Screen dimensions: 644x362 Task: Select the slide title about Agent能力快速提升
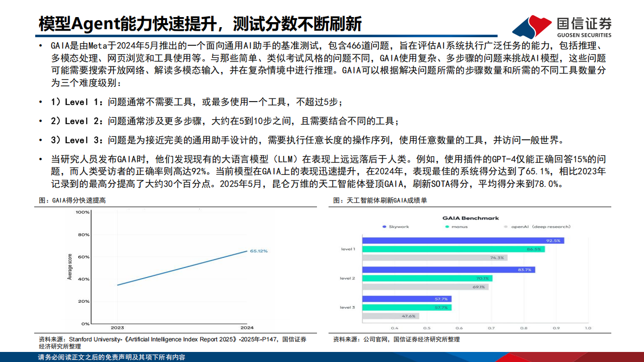[200, 23]
